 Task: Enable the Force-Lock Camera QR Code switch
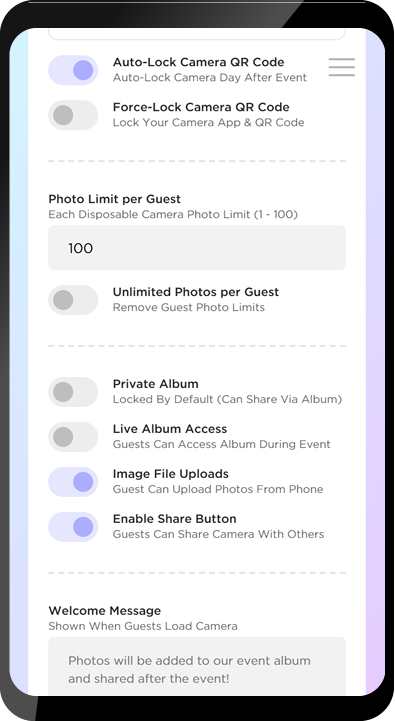point(73,115)
